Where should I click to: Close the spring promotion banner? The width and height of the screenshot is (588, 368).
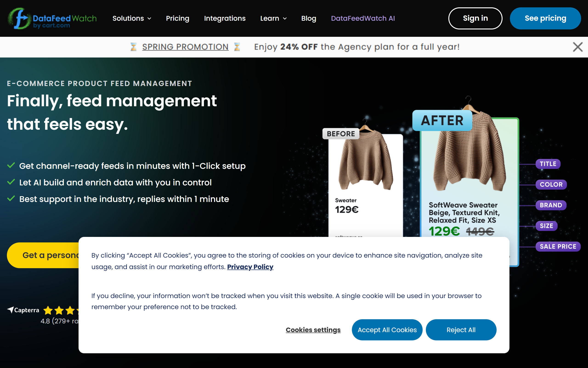(578, 47)
